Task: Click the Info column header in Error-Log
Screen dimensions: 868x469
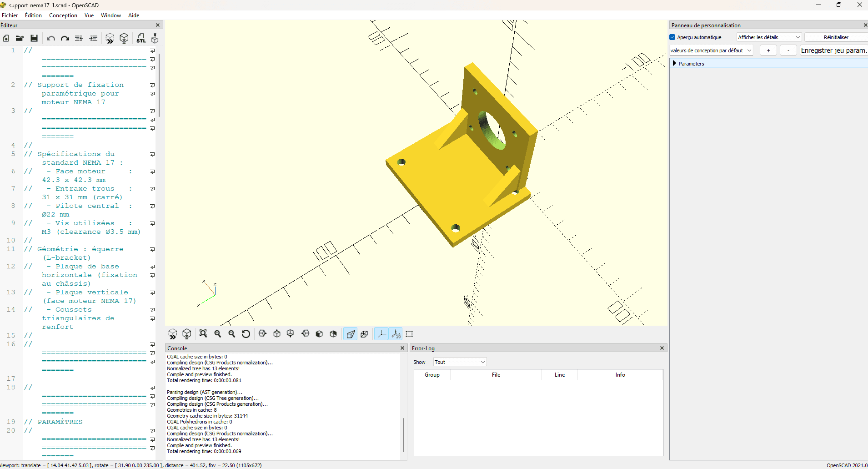Action: click(x=620, y=375)
